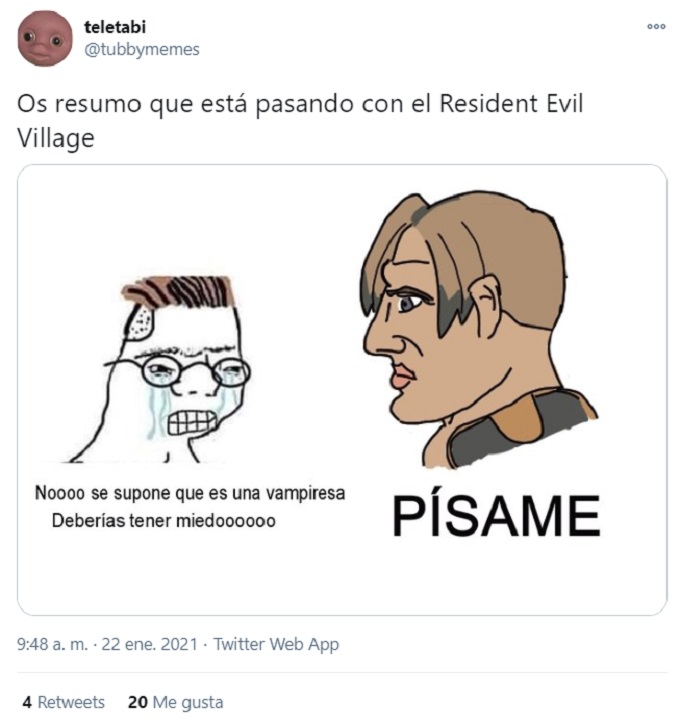680x727 pixels.
Task: Open the teletabi display name profile link
Action: [x=115, y=27]
